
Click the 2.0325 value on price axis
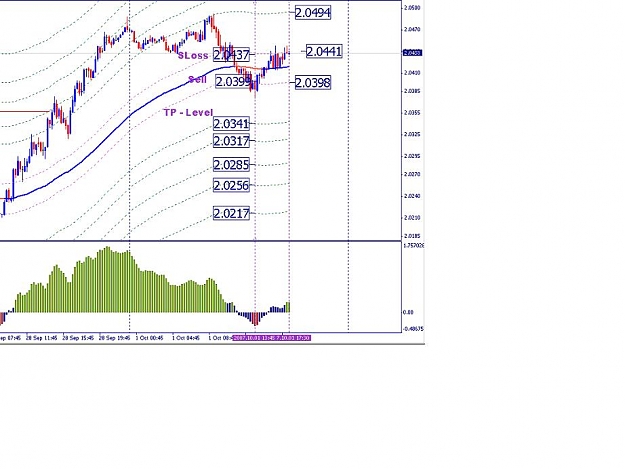pos(412,134)
